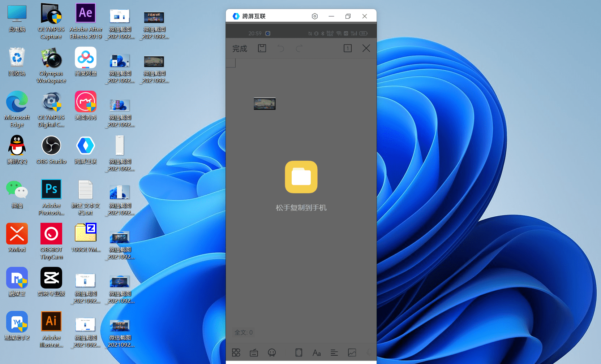This screenshot has height=364, width=601.
Task: Select the 新建 文本文档.txt file on desktop
Action: [86, 197]
